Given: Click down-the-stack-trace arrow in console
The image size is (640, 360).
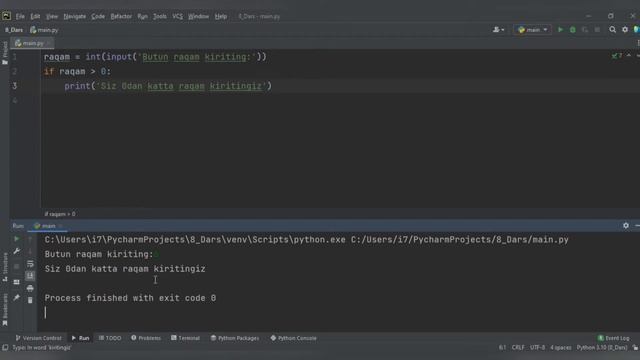Looking at the screenshot, I should click(30, 251).
